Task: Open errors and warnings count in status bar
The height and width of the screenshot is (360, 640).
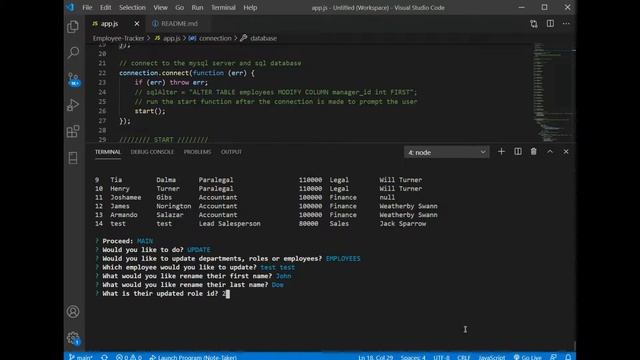Action: tap(129, 357)
